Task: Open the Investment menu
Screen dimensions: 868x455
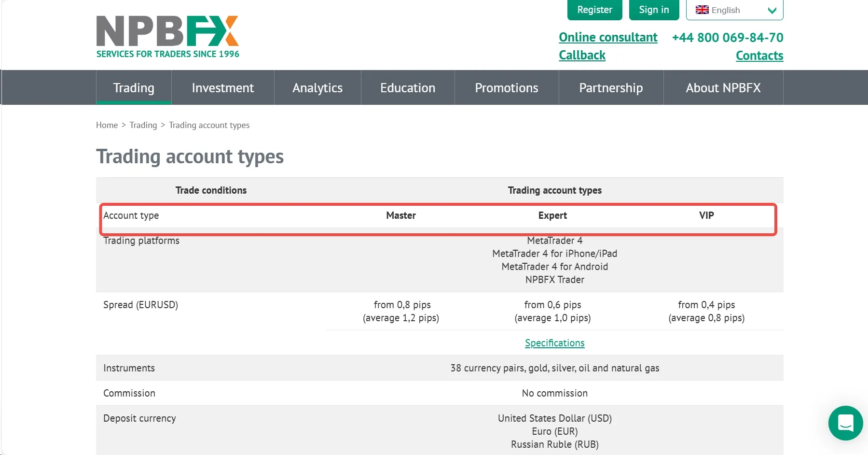Action: (x=223, y=87)
